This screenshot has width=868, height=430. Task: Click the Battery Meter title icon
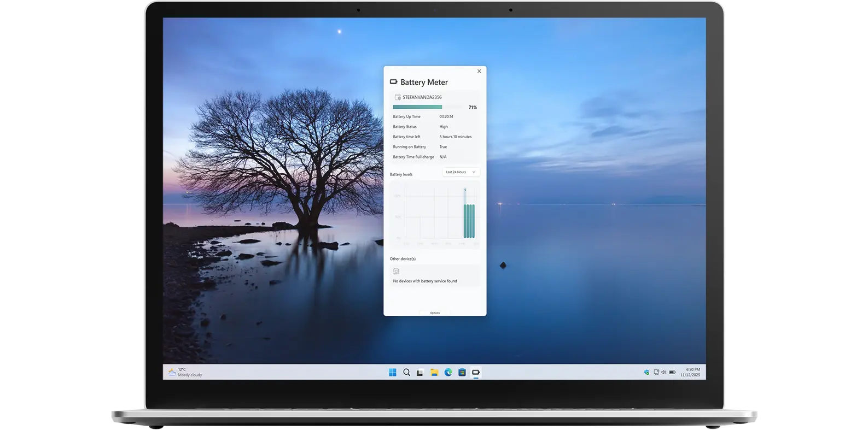coord(393,82)
